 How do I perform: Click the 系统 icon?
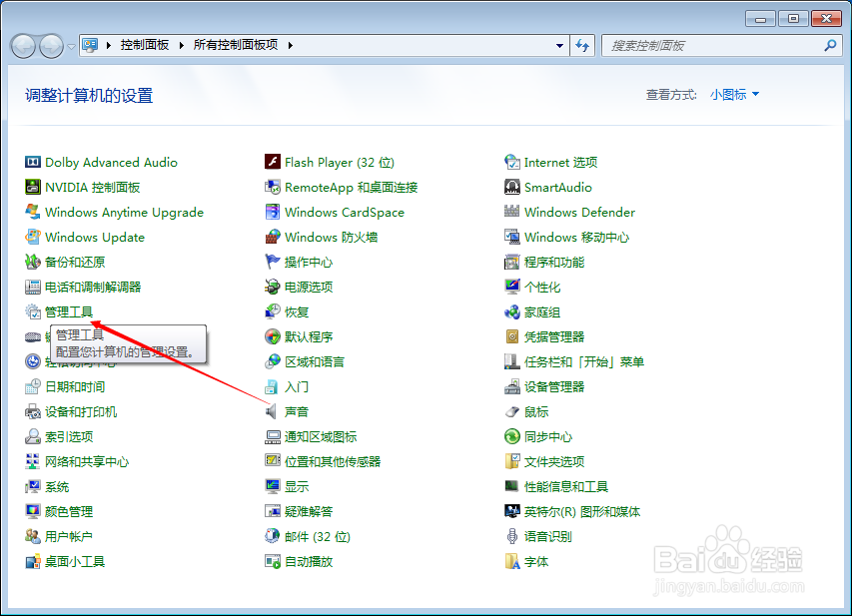pyautogui.click(x=33, y=487)
